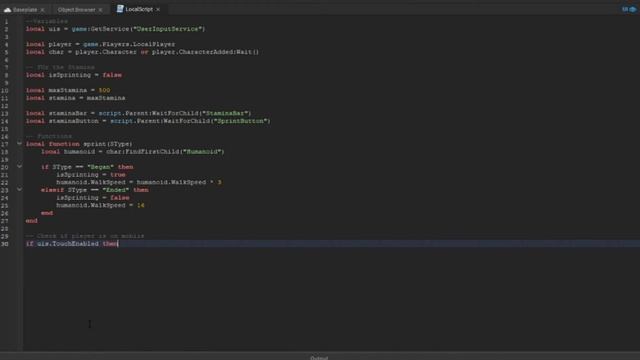Click 'isSprinting = false' under the elseif
This screenshot has height=360, width=640.
(x=93, y=198)
